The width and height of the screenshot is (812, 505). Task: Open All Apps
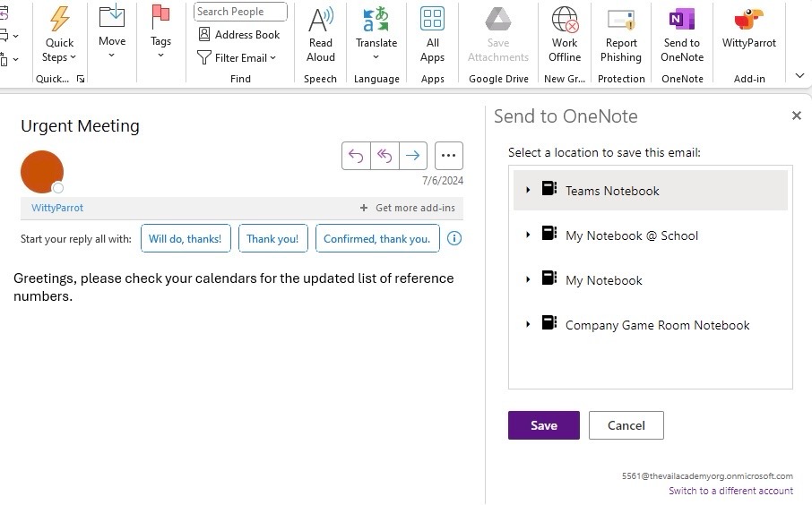[x=432, y=34]
